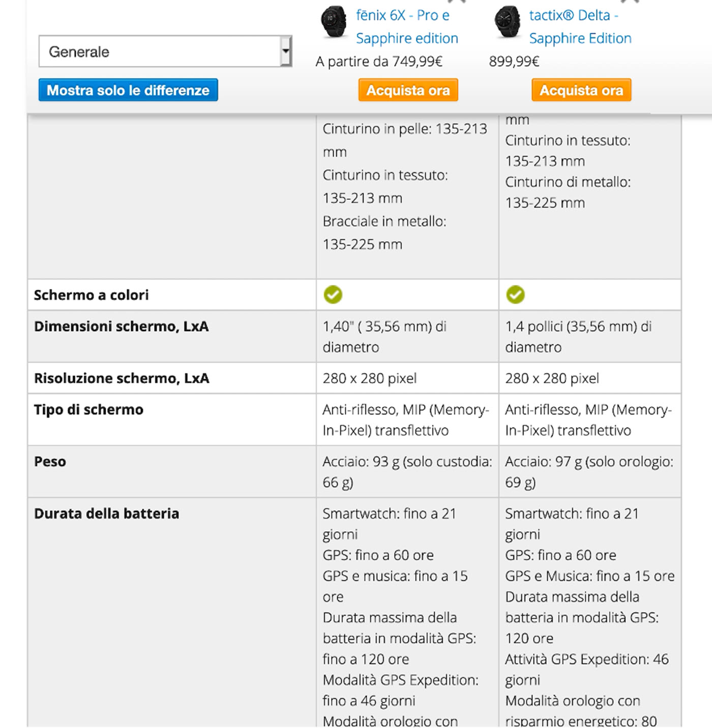Open the fēnix 6X Pro e Sapphire edition link
The width and height of the screenshot is (712, 728).
pyautogui.click(x=407, y=27)
